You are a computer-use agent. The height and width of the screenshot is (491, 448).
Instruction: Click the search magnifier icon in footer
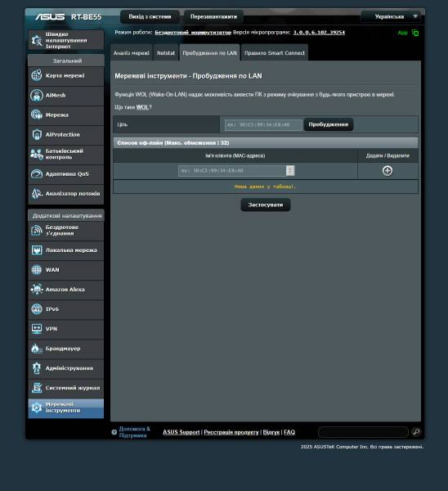click(416, 432)
